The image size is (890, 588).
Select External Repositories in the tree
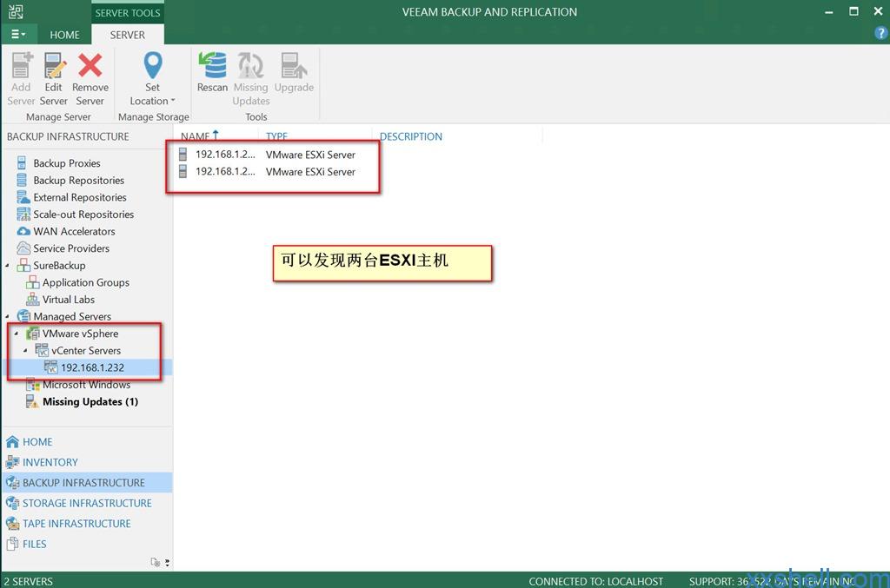pos(79,197)
